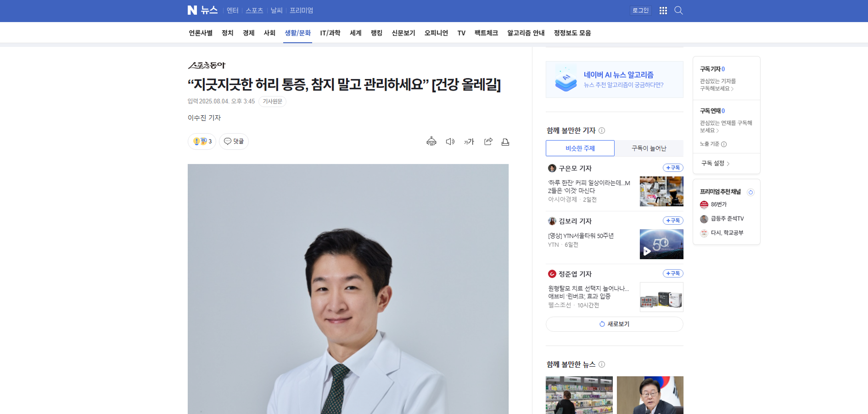Open the YTN서울타워 50주년 video thumbnail
The image size is (868, 414).
[x=661, y=244]
